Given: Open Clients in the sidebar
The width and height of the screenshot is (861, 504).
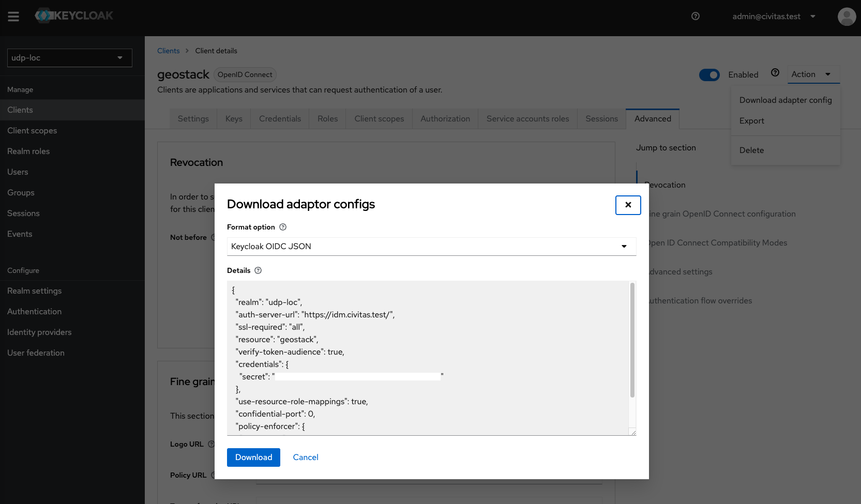Looking at the screenshot, I should coord(72,110).
